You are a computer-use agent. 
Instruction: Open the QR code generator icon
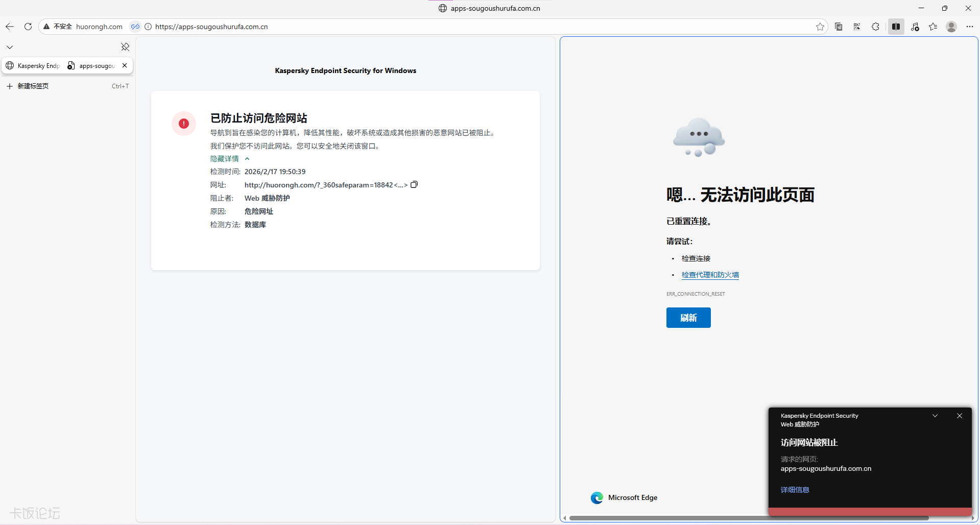[857, 27]
